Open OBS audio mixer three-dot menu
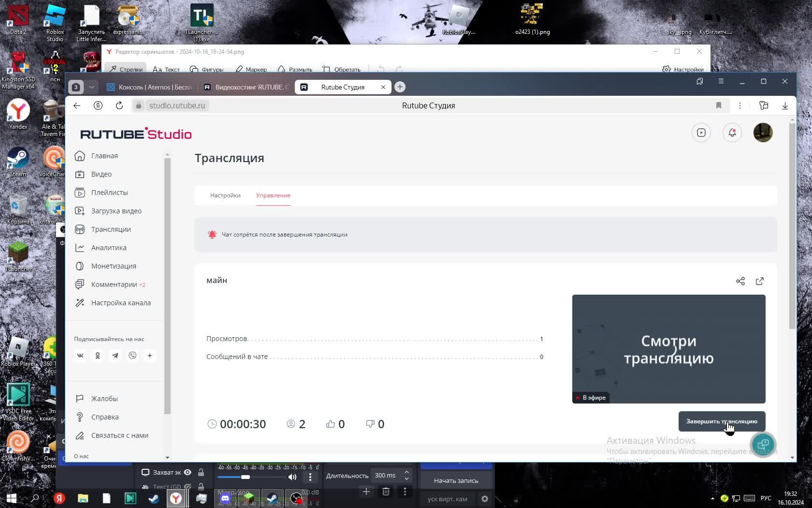 point(310,477)
